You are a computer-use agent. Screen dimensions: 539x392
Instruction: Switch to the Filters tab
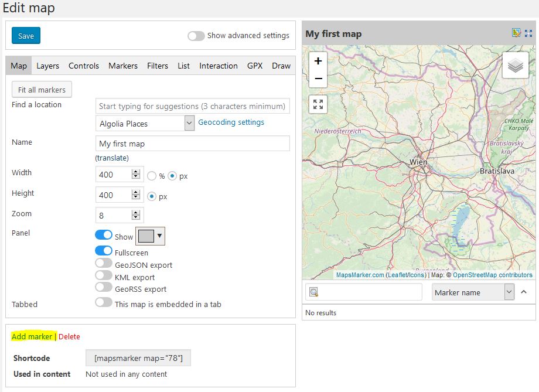pos(158,66)
